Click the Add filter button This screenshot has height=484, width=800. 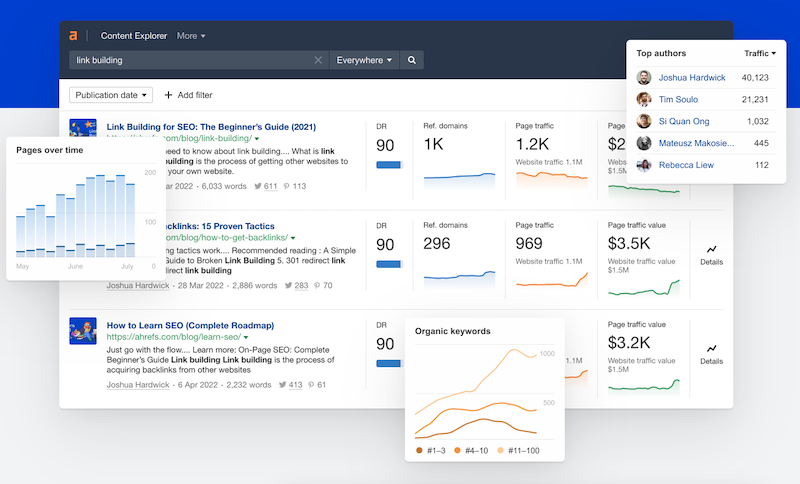pyautogui.click(x=188, y=95)
